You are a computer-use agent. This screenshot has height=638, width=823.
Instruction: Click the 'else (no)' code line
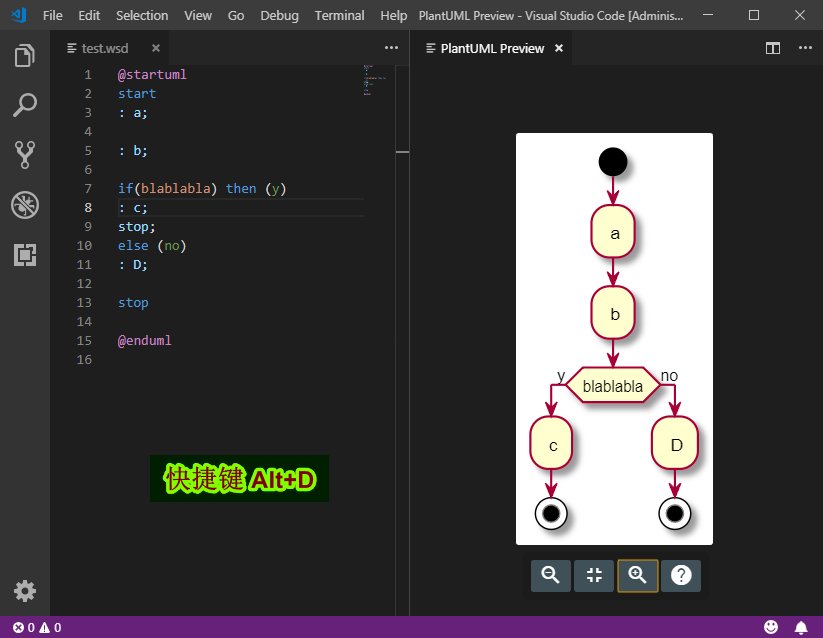[152, 246]
